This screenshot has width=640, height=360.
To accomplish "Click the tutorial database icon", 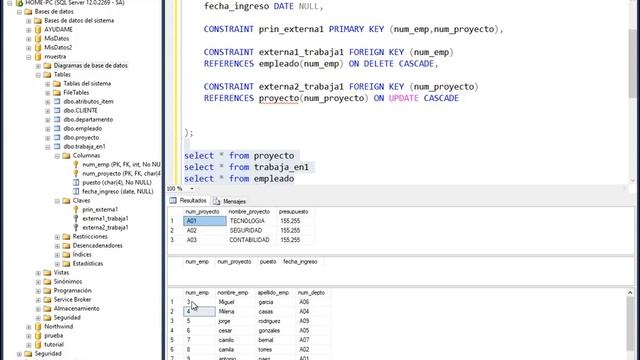I will (38, 344).
